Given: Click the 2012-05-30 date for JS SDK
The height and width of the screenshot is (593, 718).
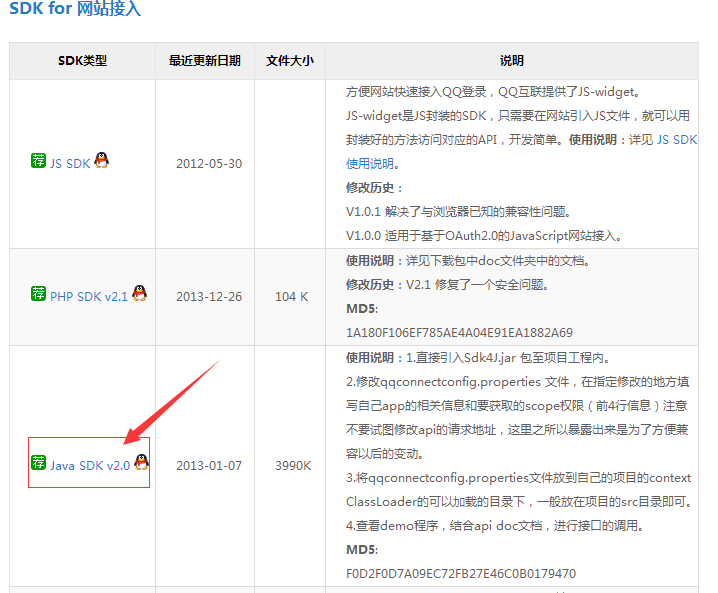Looking at the screenshot, I should (208, 164).
